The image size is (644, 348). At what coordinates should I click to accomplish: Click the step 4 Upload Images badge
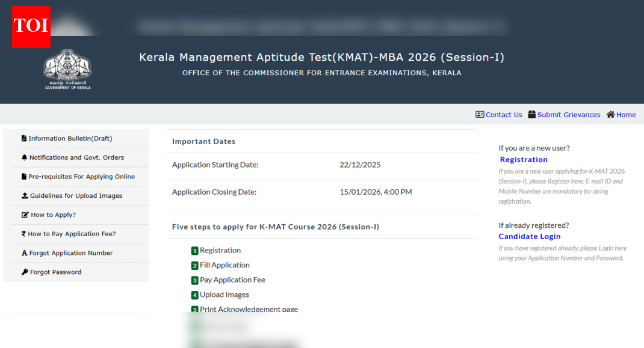194,295
